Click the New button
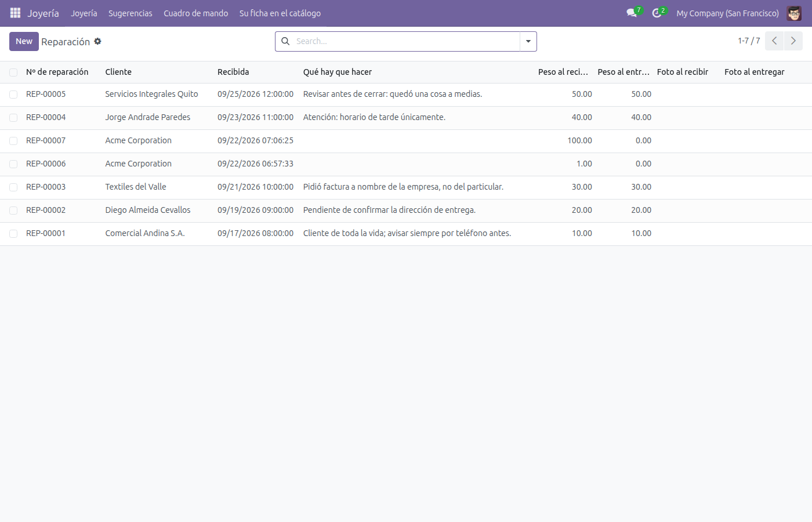This screenshot has width=812, height=522. (x=24, y=41)
